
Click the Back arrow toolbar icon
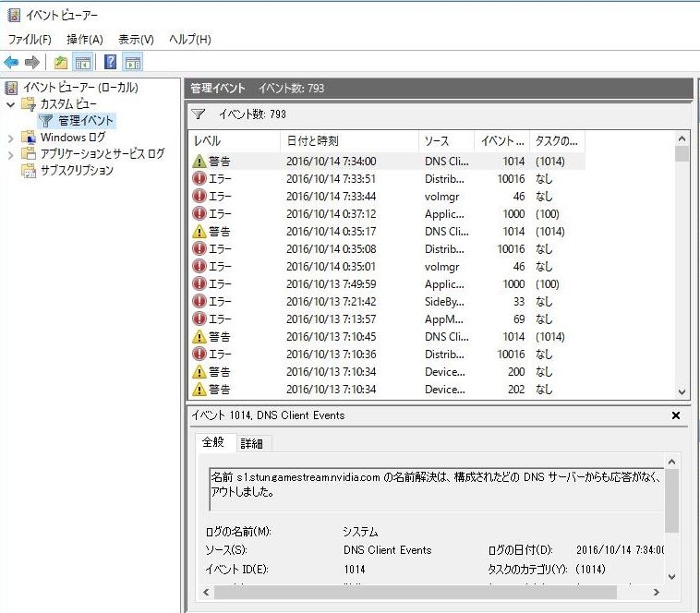coord(11,62)
